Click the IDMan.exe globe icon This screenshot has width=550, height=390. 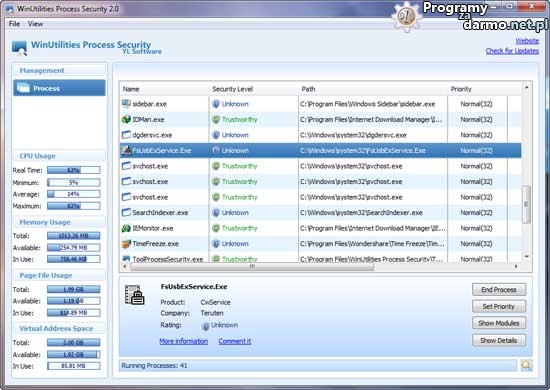pyautogui.click(x=126, y=120)
